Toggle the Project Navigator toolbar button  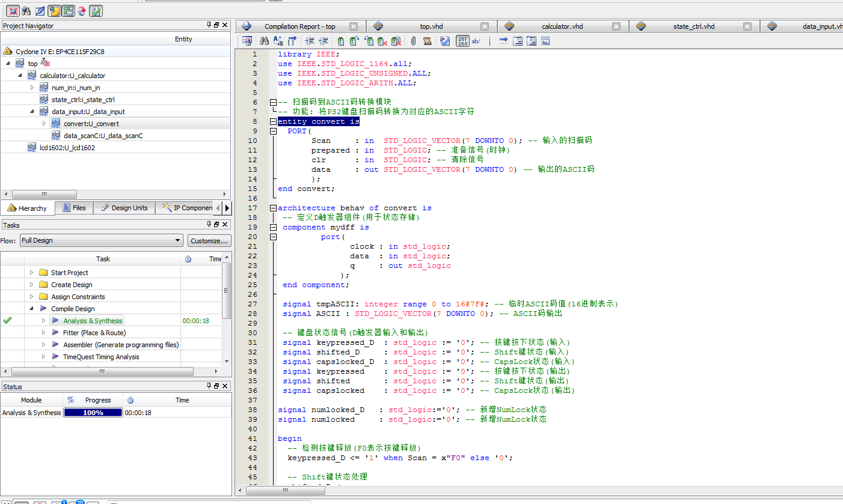(54, 10)
